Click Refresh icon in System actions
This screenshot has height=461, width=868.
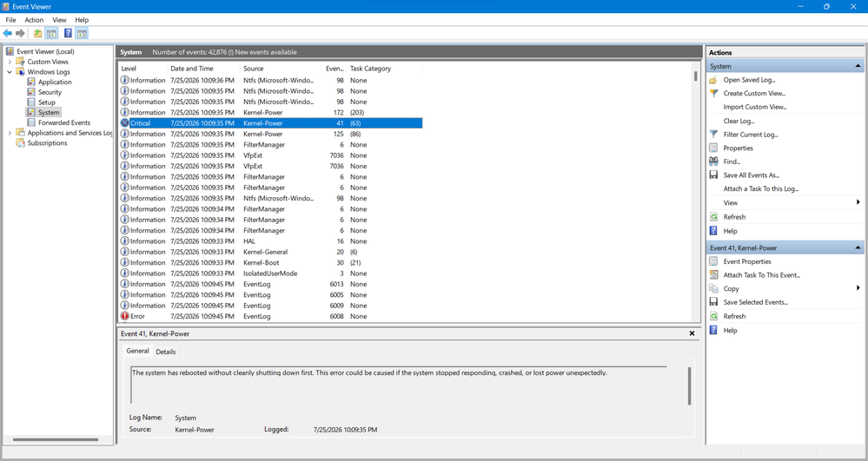(713, 217)
